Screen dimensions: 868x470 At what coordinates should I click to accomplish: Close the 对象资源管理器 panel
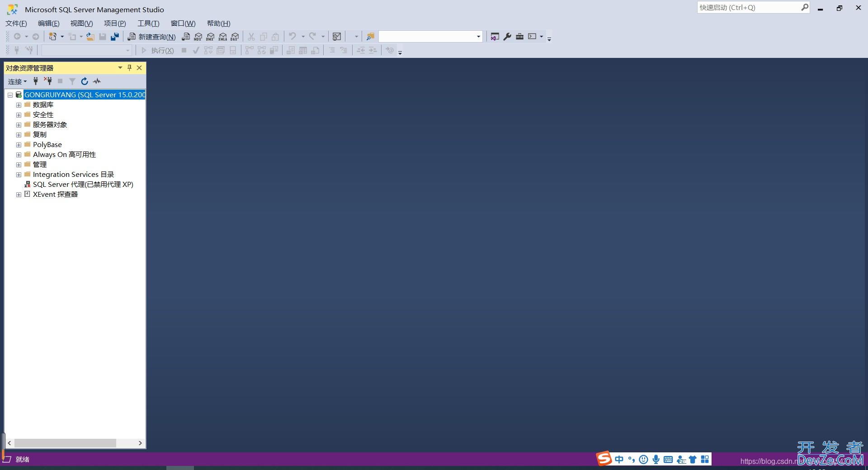coord(139,68)
